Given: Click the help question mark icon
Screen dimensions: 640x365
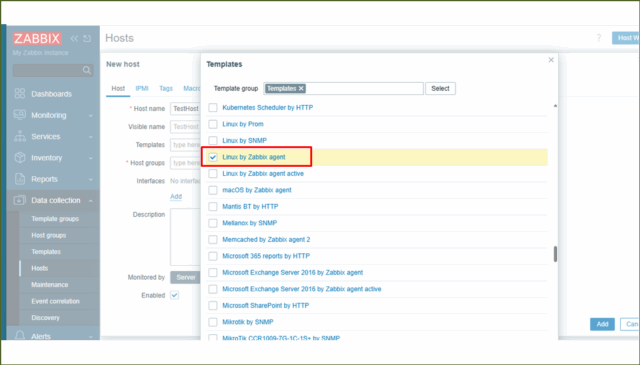Looking at the screenshot, I should (599, 38).
